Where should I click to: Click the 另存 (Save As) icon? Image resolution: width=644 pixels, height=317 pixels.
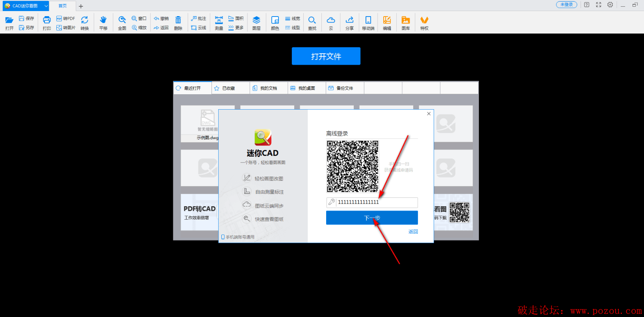pos(26,28)
